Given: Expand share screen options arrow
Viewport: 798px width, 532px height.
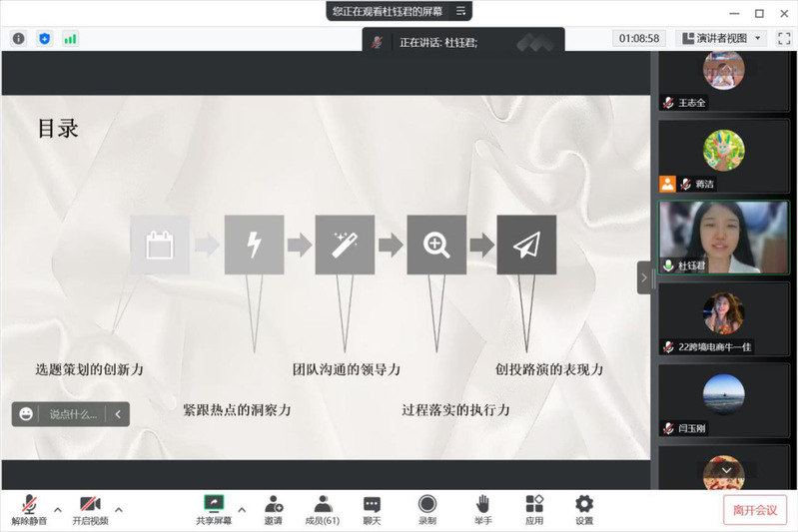Looking at the screenshot, I should pyautogui.click(x=242, y=509).
